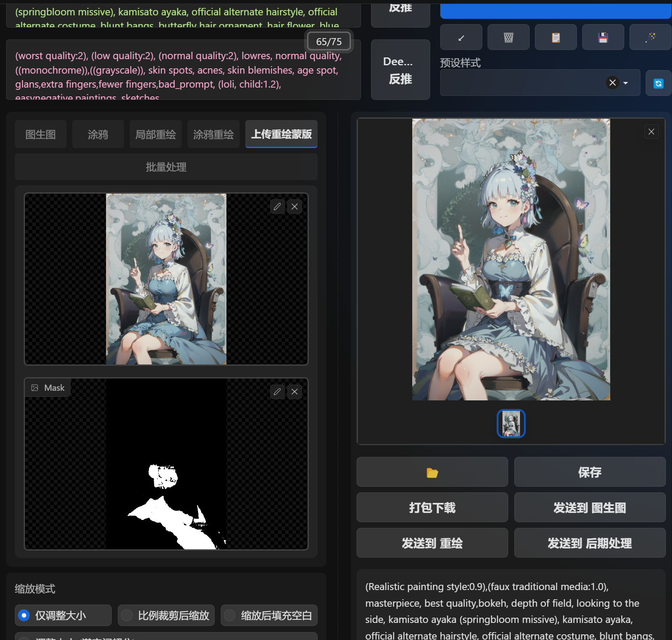
Task: Remove the Mask image
Action: pos(294,392)
